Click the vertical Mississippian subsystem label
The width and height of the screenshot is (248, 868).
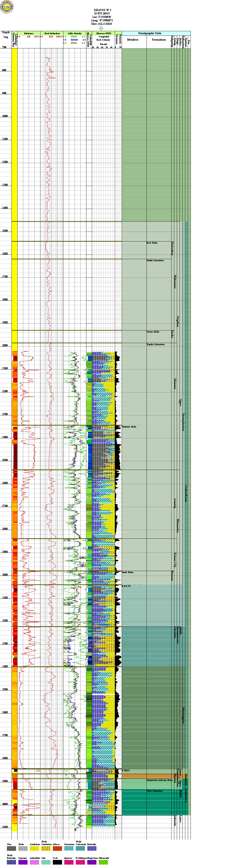click(183, 715)
